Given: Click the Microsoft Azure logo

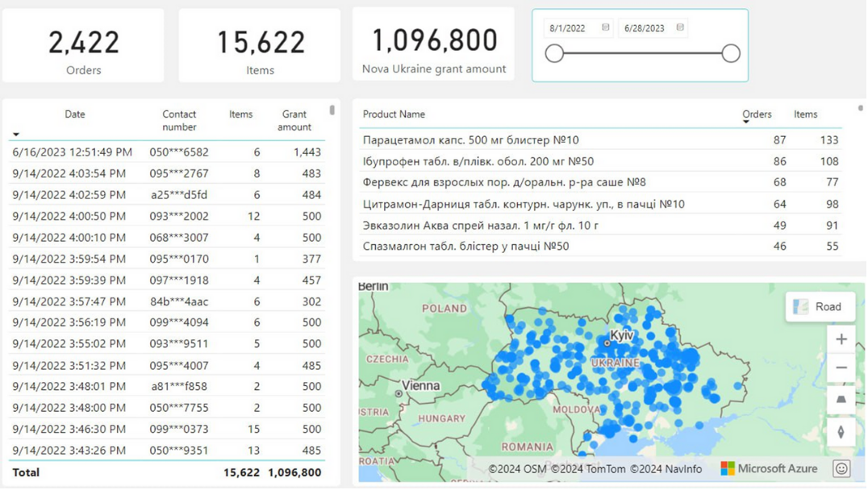Looking at the screenshot, I should click(769, 468).
